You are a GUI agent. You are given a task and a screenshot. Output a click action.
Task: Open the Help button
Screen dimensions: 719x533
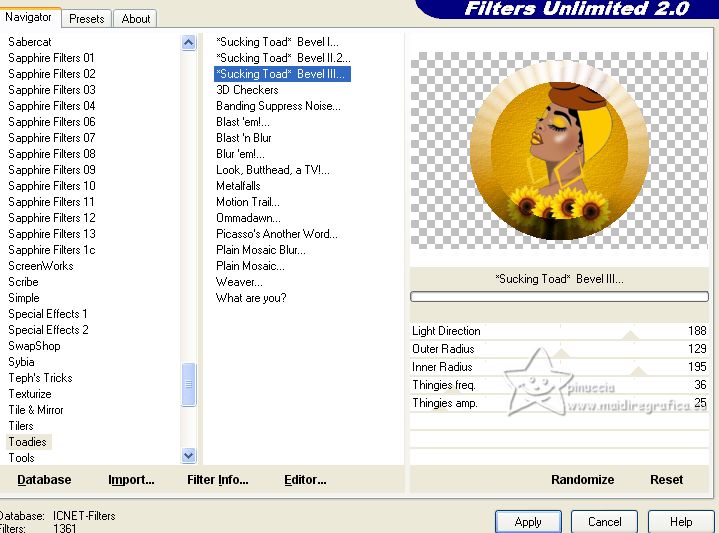[x=681, y=522]
